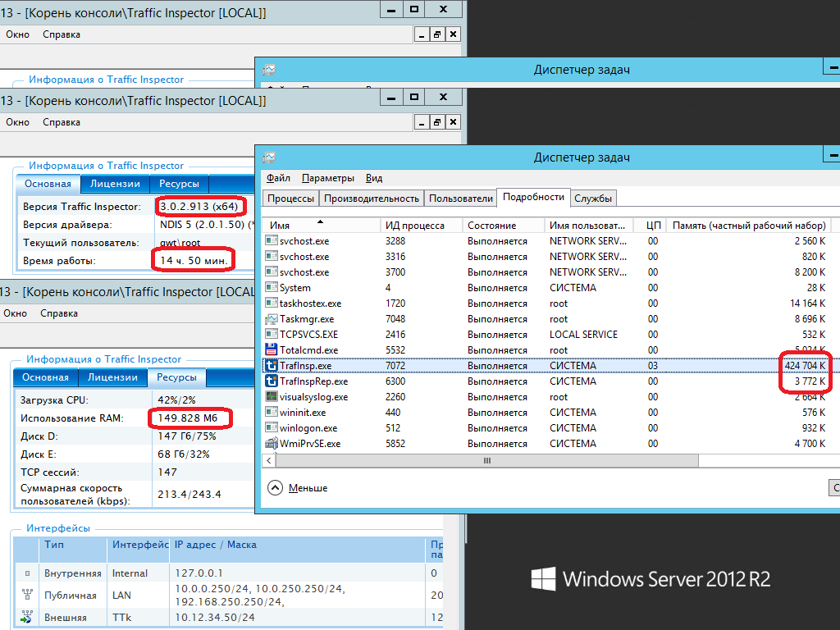Click the TCPSVCS.EXE process icon
Viewport: 840px width, 630px height.
271,335
